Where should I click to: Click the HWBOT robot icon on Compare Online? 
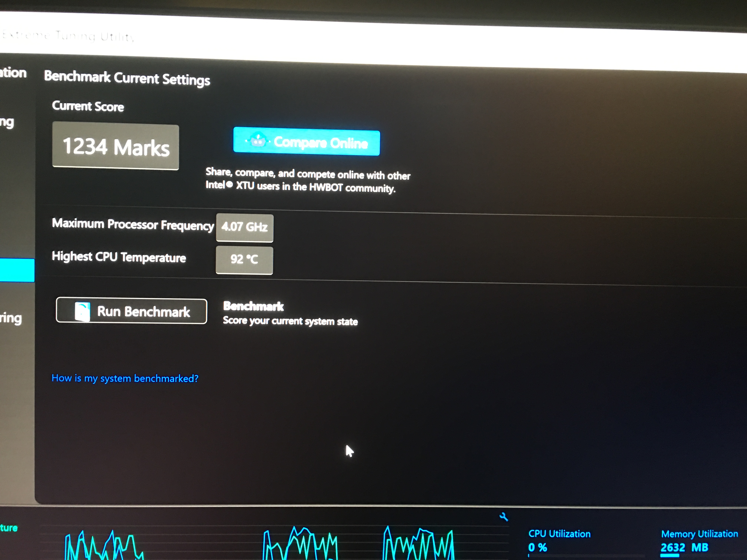258,140
